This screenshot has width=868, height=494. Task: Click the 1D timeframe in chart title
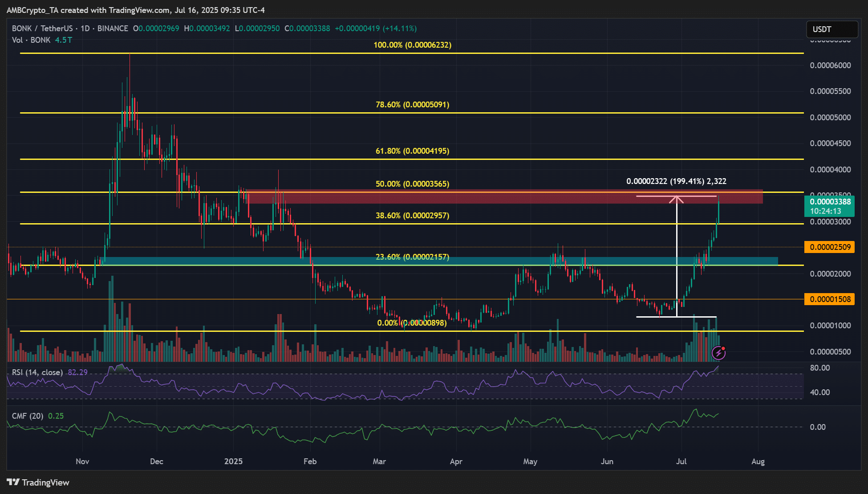click(85, 29)
